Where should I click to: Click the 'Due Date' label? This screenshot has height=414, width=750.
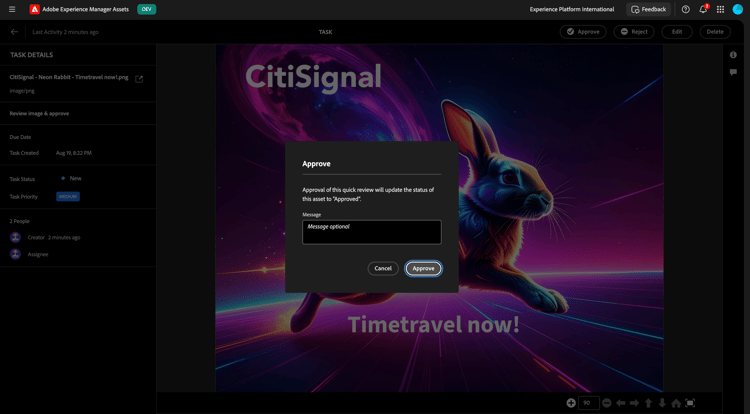[x=20, y=137]
